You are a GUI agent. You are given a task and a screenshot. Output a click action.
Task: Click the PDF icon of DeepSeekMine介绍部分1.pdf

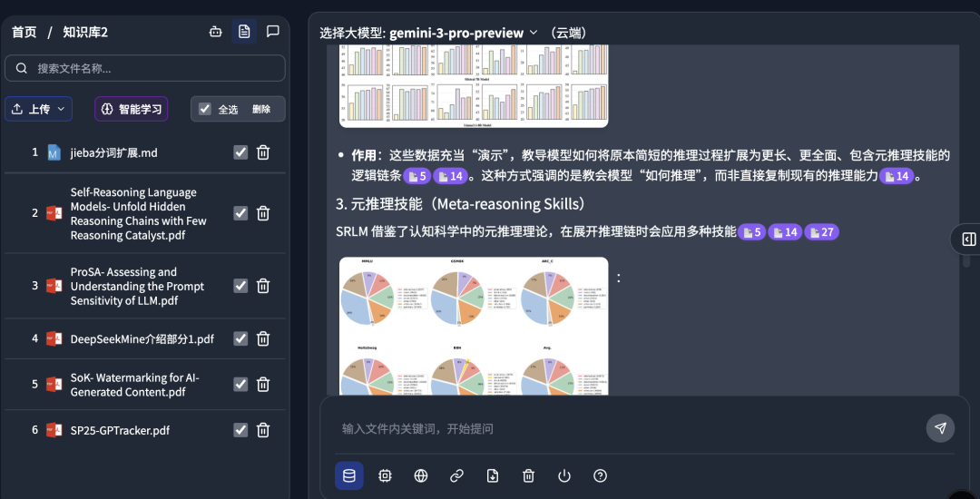click(54, 338)
